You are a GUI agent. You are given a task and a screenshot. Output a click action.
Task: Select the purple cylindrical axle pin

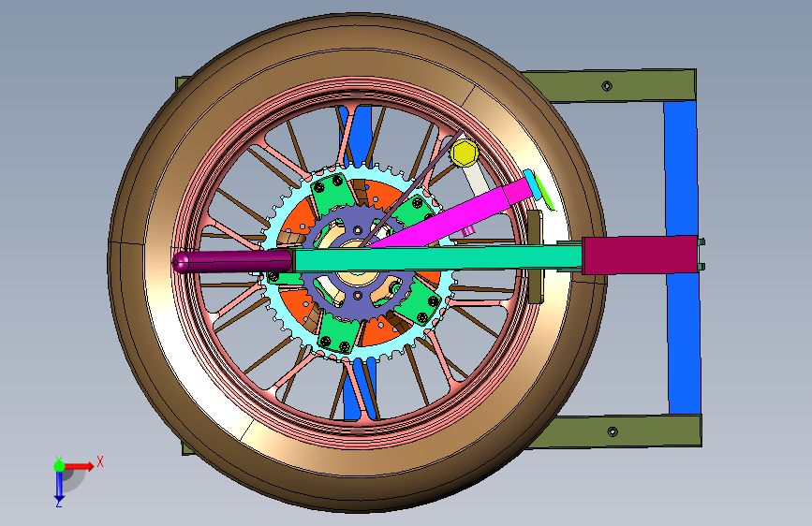pyautogui.click(x=232, y=261)
